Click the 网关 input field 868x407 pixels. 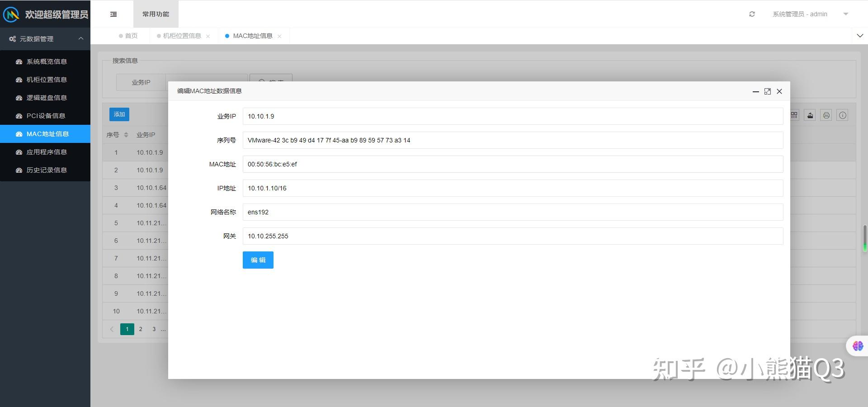point(513,236)
